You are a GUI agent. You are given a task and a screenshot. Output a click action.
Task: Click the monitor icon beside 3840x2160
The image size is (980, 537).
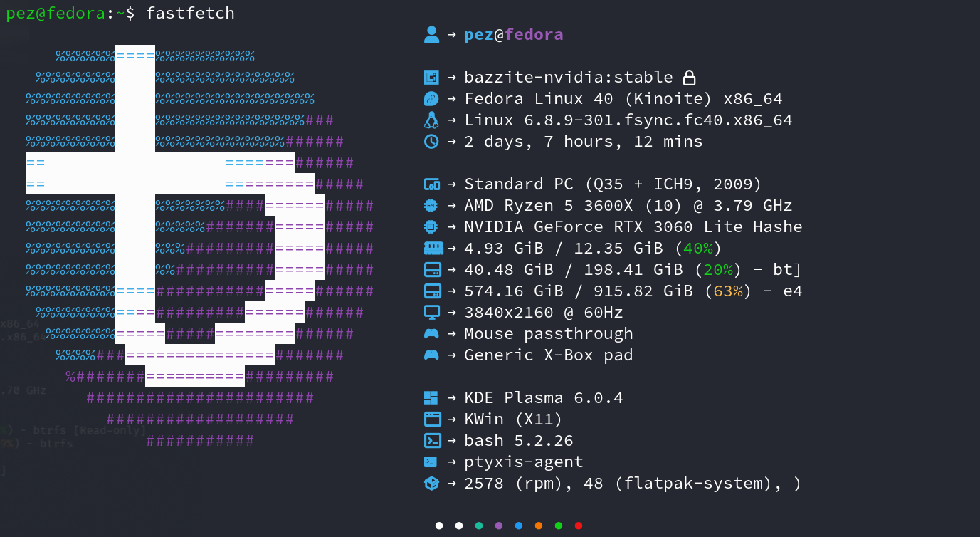coord(432,312)
